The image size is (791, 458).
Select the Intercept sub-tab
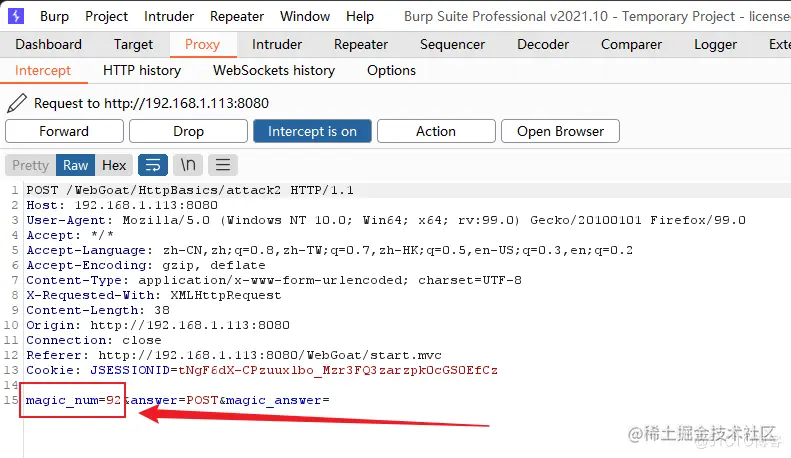coord(43,71)
